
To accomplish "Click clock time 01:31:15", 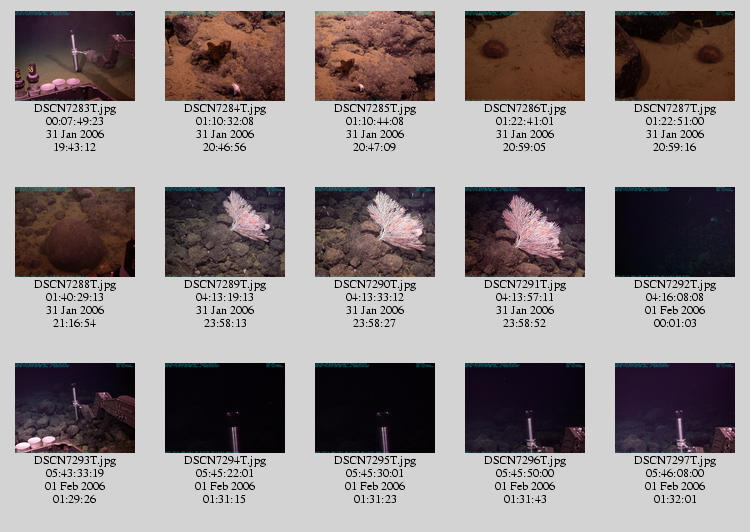I will [x=225, y=499].
